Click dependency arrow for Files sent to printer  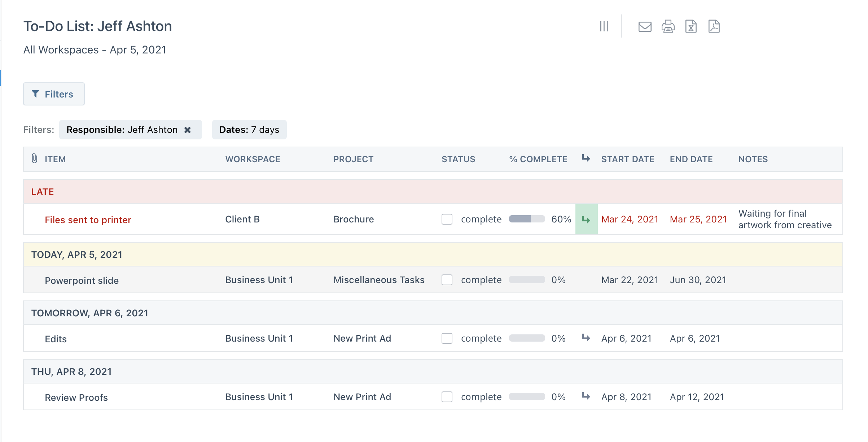coord(586,219)
